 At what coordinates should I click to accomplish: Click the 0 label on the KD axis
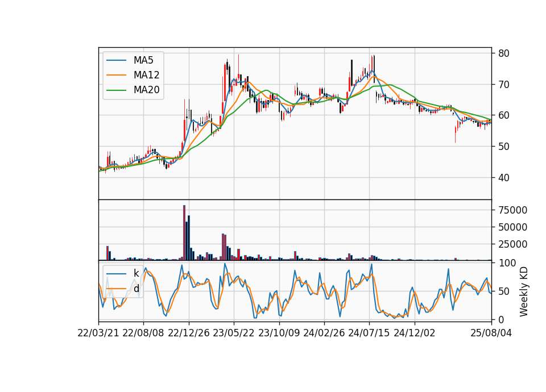click(x=501, y=319)
